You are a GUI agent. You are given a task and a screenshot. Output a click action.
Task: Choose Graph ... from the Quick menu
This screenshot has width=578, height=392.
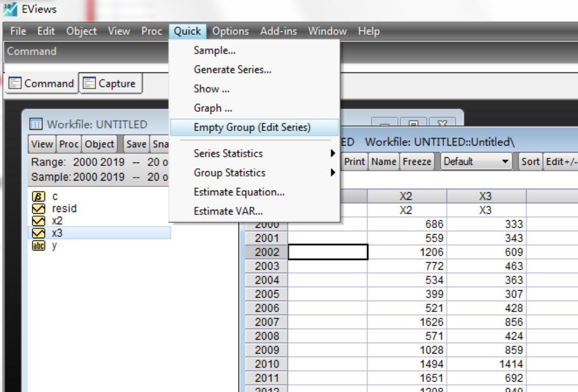[x=255, y=108]
